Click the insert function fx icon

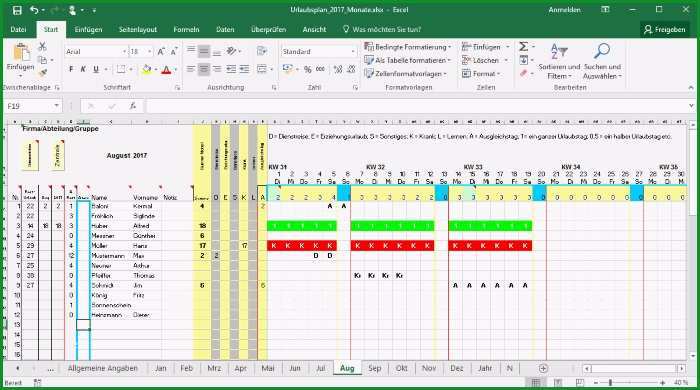pyautogui.click(x=133, y=106)
